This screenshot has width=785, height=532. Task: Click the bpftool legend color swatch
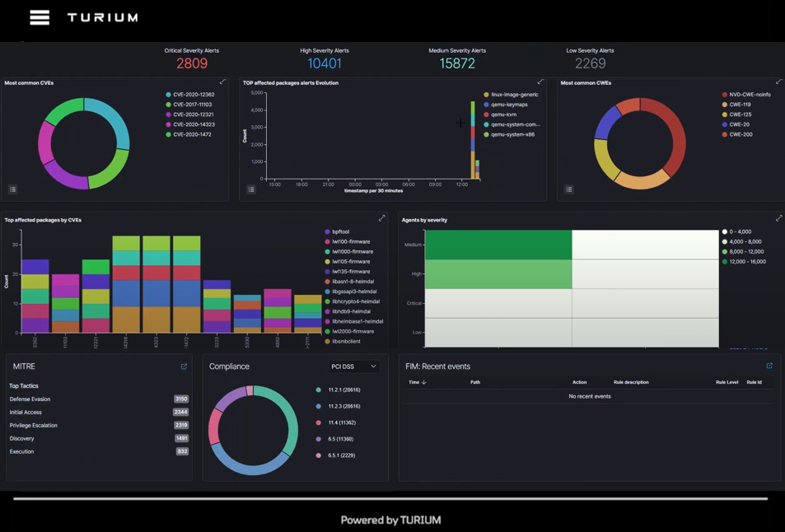(327, 232)
